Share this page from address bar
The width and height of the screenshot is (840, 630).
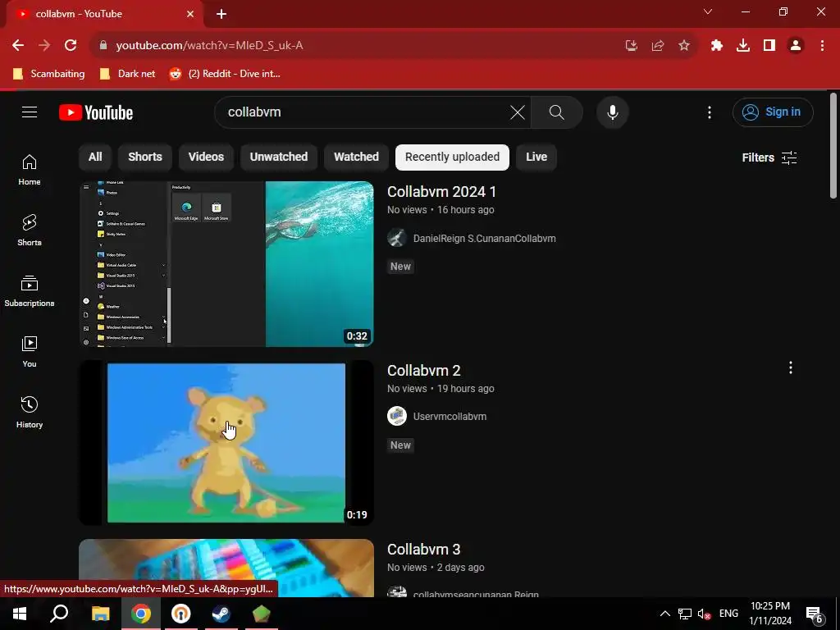(658, 46)
